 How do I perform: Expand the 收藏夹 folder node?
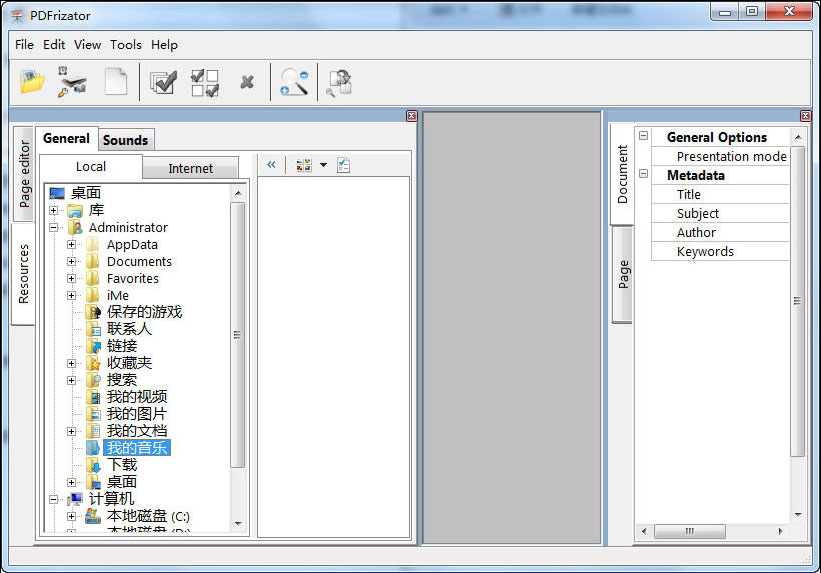point(71,363)
